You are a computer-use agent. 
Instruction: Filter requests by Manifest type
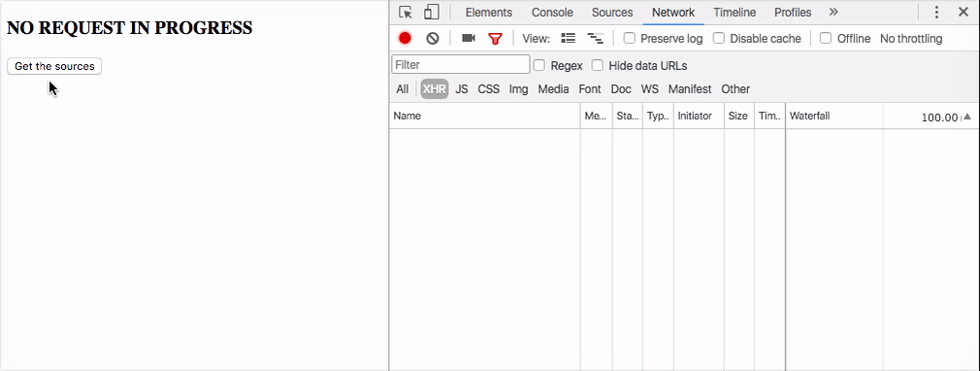pyautogui.click(x=689, y=89)
